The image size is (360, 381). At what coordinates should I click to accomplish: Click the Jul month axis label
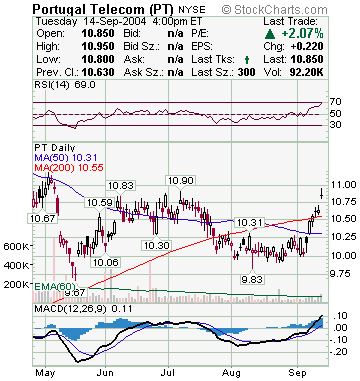[168, 372]
